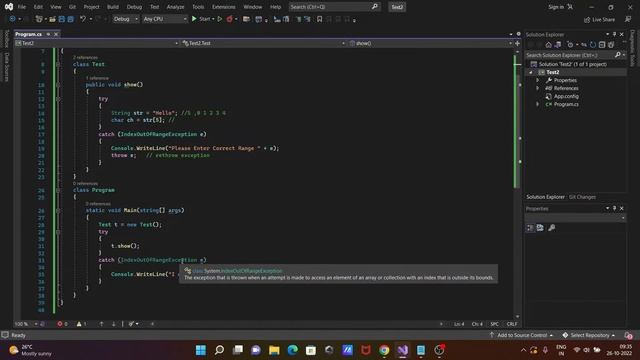Click Solution Explorer Home icon
This screenshot has height=360, width=640.
tap(549, 45)
